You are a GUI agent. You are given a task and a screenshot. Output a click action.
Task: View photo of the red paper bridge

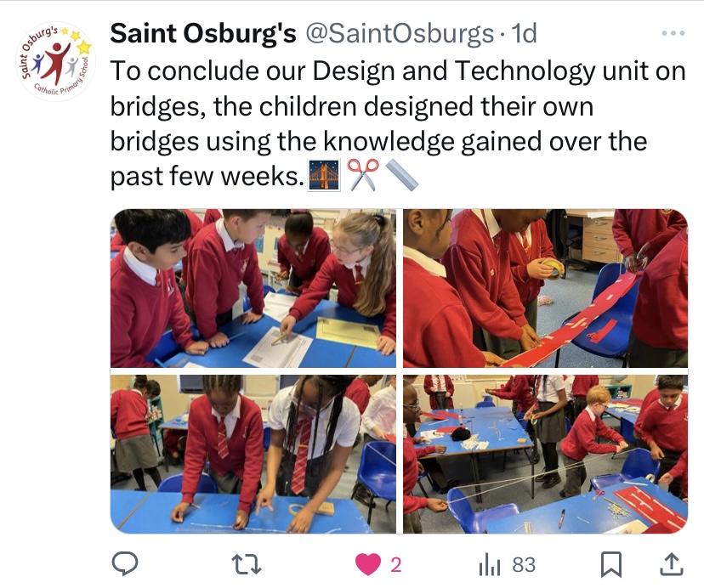(546, 288)
